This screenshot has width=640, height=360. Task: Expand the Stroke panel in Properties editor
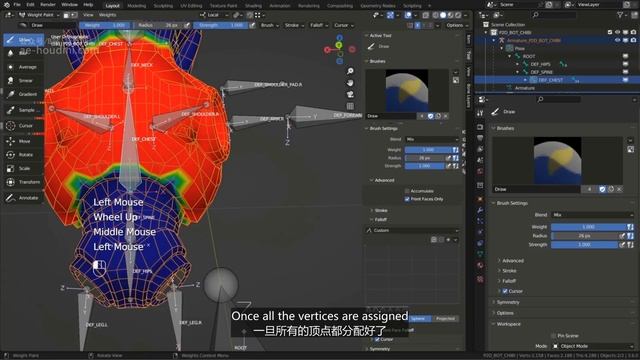pos(509,271)
